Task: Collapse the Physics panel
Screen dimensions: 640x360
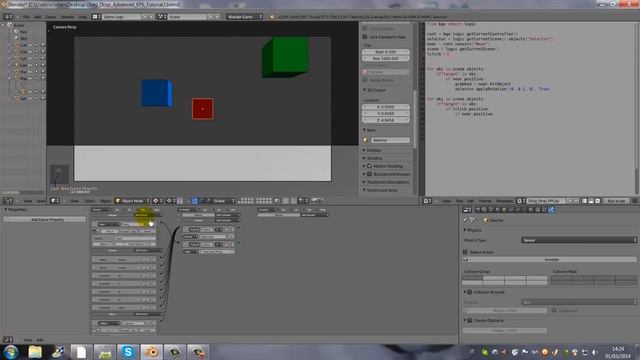Action: click(x=465, y=230)
